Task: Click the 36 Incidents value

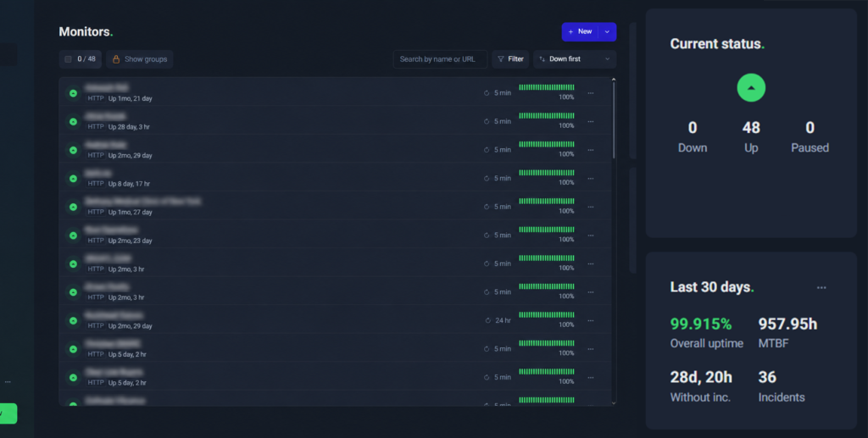Action: [767, 378]
